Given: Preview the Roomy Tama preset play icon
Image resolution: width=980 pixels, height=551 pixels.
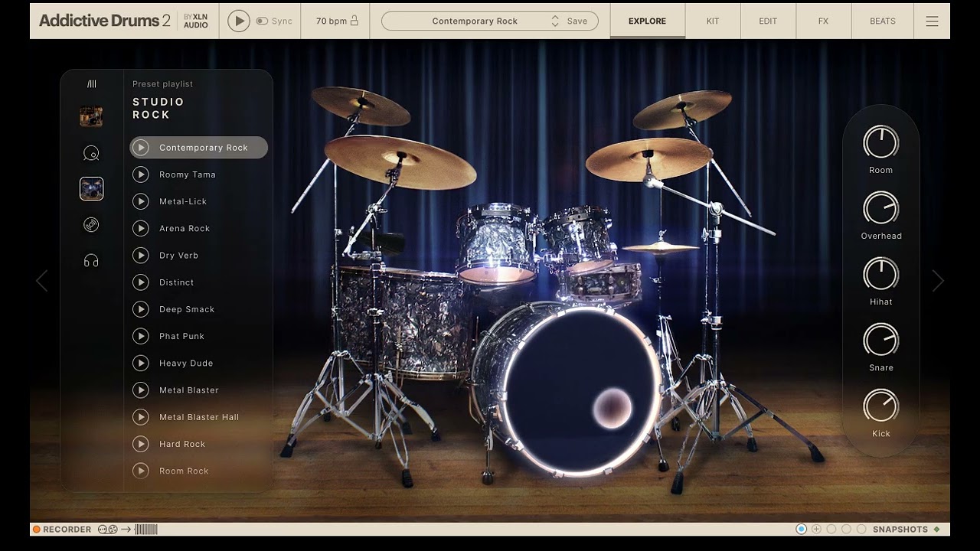Looking at the screenshot, I should click(x=141, y=174).
